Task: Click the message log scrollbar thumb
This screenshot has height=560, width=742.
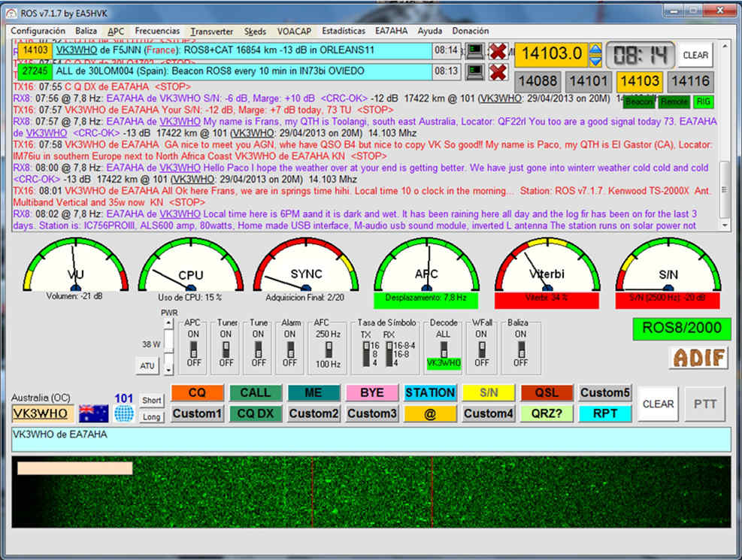Action: (725, 189)
